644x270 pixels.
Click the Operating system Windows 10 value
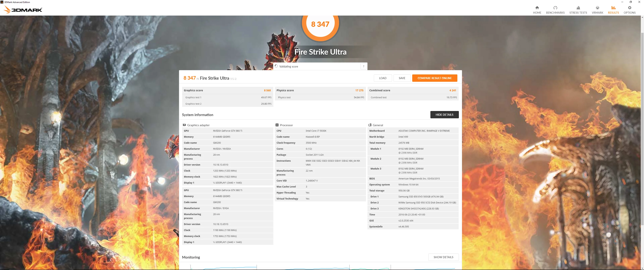click(x=408, y=184)
